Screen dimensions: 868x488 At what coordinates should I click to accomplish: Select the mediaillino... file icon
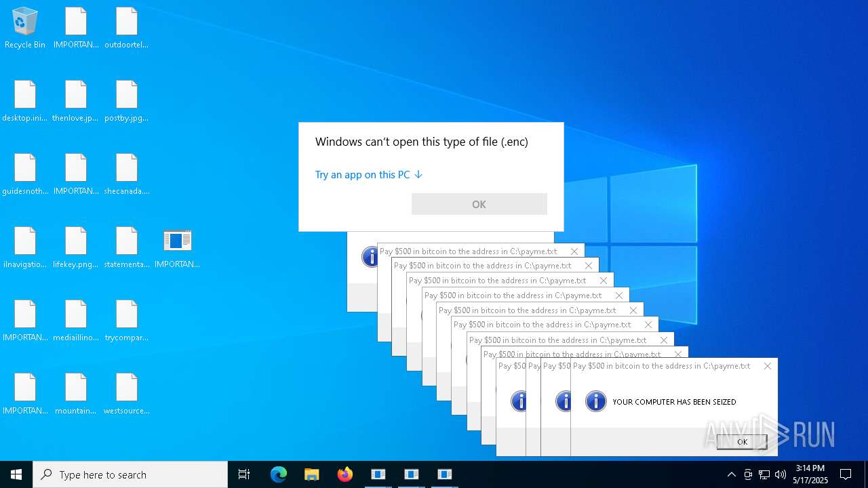(76, 321)
